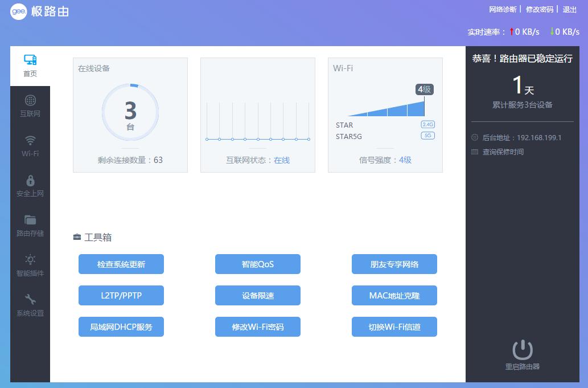Click 查询保修时间 in the right panel
The width and height of the screenshot is (588, 388).
coord(503,152)
